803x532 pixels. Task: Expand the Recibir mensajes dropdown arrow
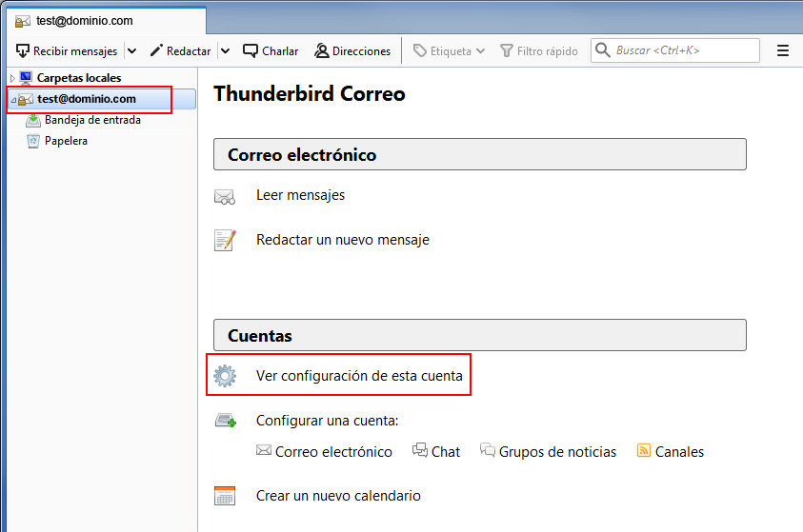(x=131, y=50)
